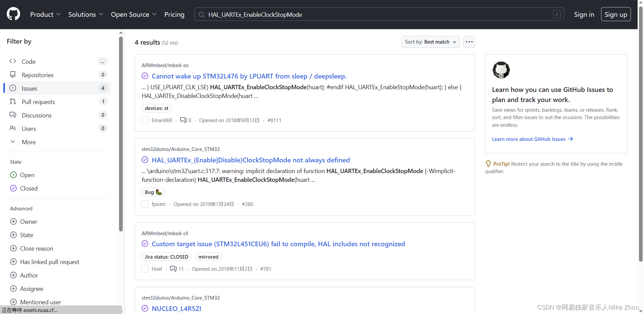The width and height of the screenshot is (644, 314).
Task: Select Code filter
Action: [59, 61]
